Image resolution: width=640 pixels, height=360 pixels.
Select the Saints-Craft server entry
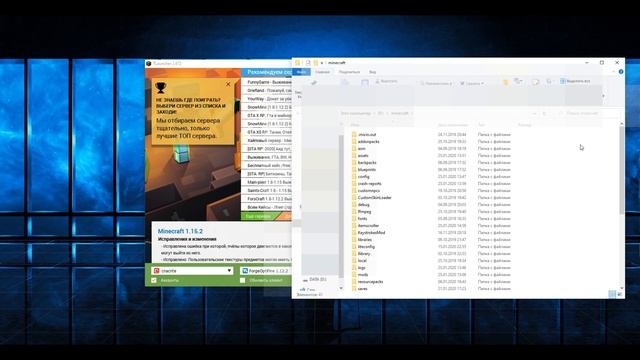point(267,191)
